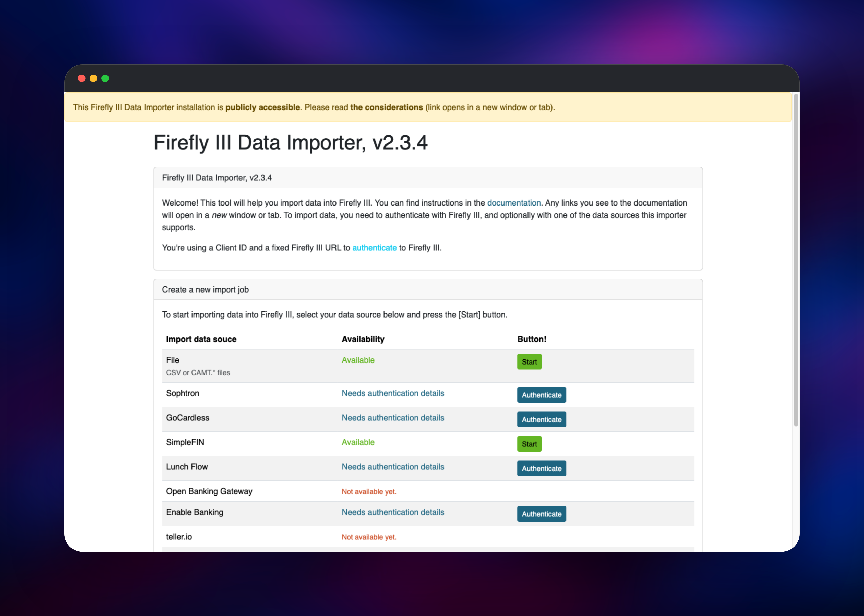The image size is (864, 616).
Task: Click the 'Firefly III Data Importer, v2.3.4' main heading
Action: [x=291, y=143]
